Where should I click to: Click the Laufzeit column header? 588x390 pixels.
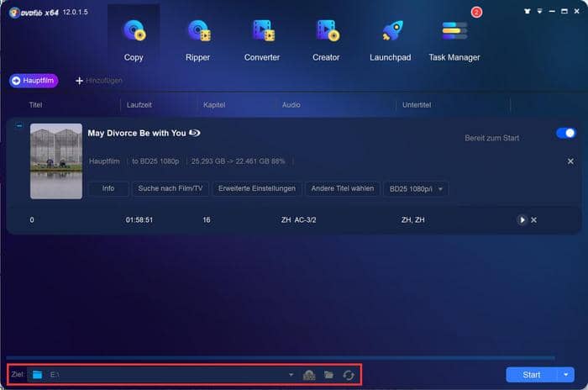point(139,105)
